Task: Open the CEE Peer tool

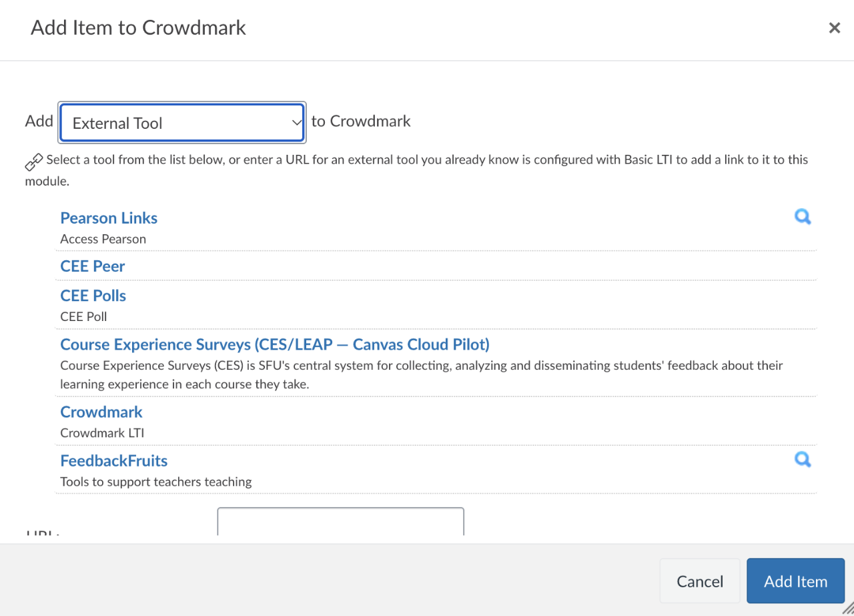Action: [92, 266]
